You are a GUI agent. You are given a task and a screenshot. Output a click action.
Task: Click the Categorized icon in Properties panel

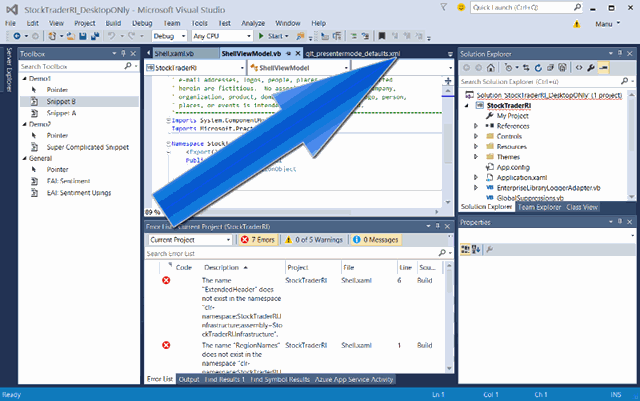465,249
